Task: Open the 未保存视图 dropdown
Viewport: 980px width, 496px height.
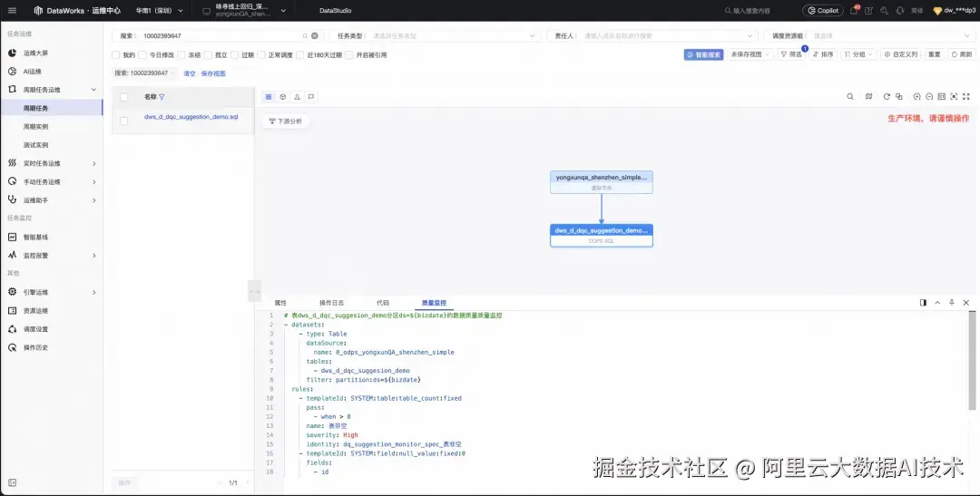Action: point(750,55)
